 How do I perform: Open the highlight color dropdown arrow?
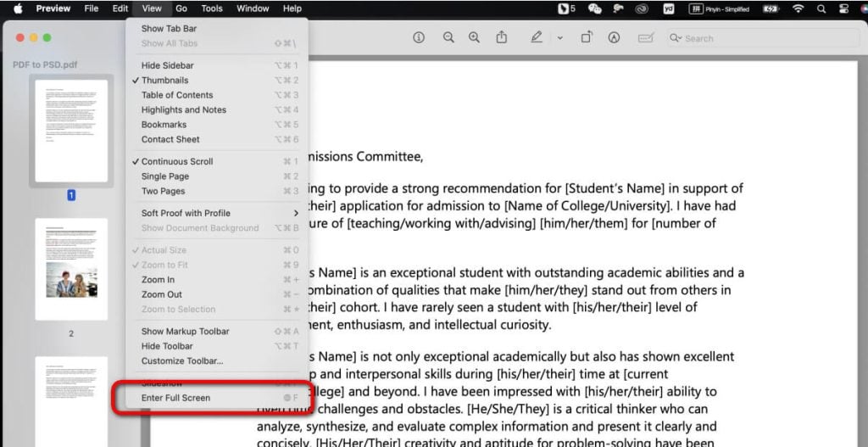coord(560,38)
